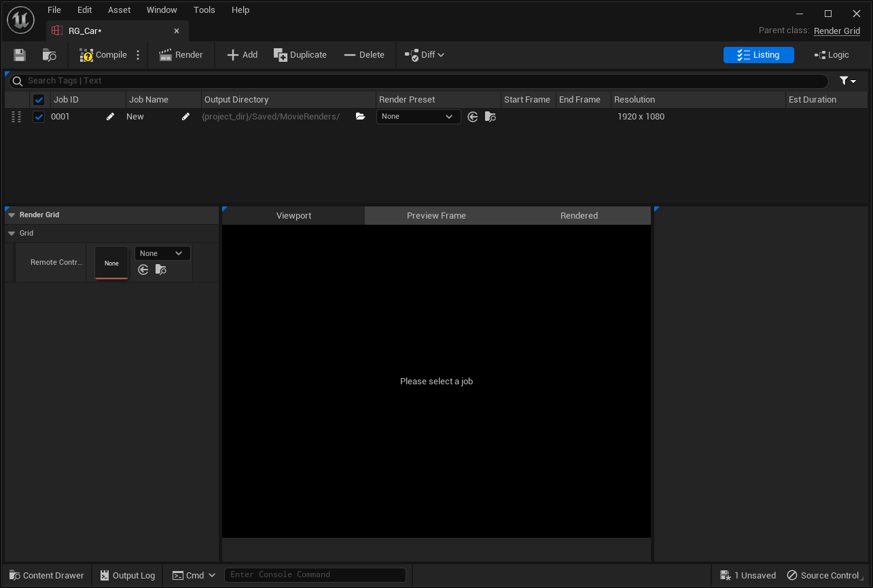Click the Enter Console Command field

click(x=315, y=575)
